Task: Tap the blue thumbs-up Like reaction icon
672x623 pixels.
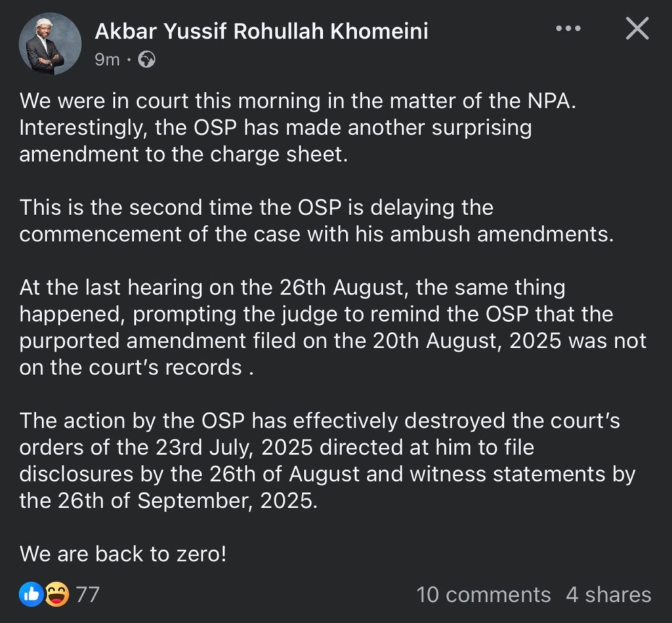Action: pos(33,595)
